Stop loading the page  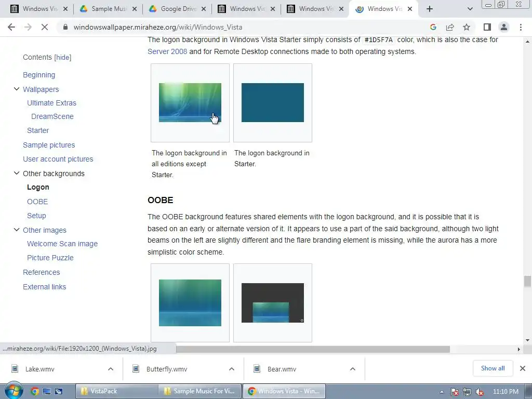(45, 27)
